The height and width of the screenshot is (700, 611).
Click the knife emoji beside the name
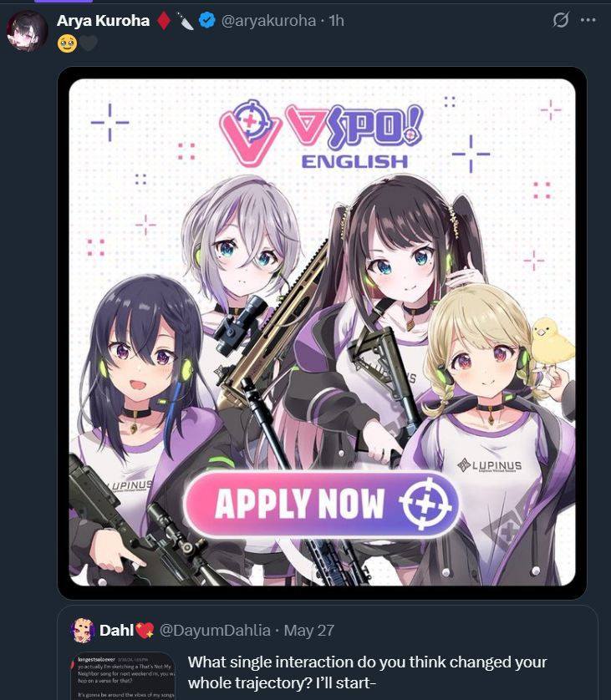point(185,21)
